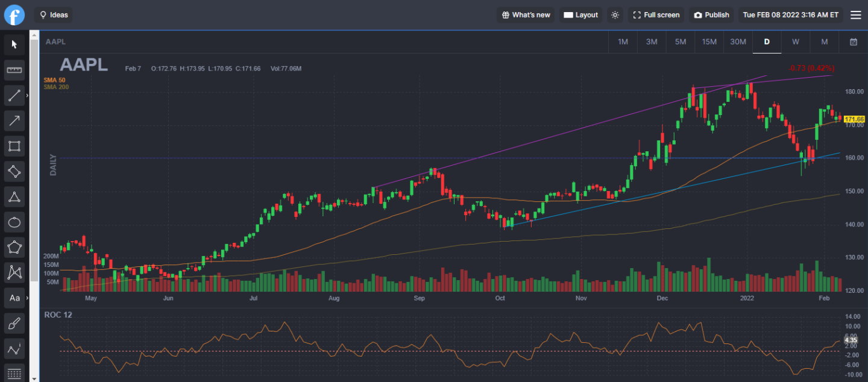Open the Ideas button

tap(54, 15)
